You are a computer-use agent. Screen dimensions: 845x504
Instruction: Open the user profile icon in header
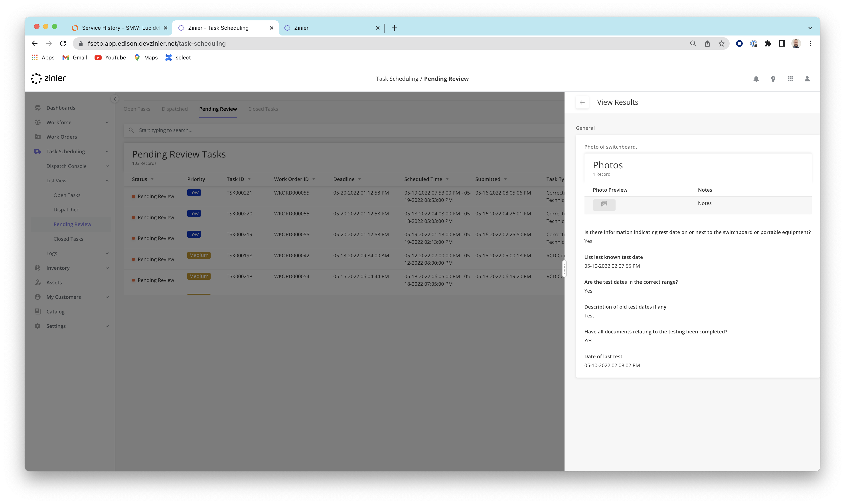[x=807, y=79]
